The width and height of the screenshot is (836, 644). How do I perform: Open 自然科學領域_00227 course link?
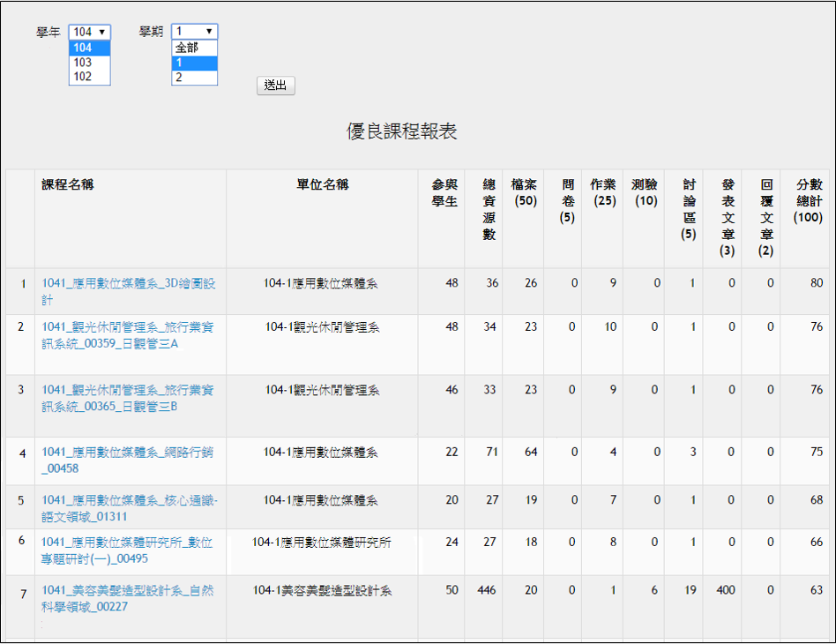coord(128,590)
